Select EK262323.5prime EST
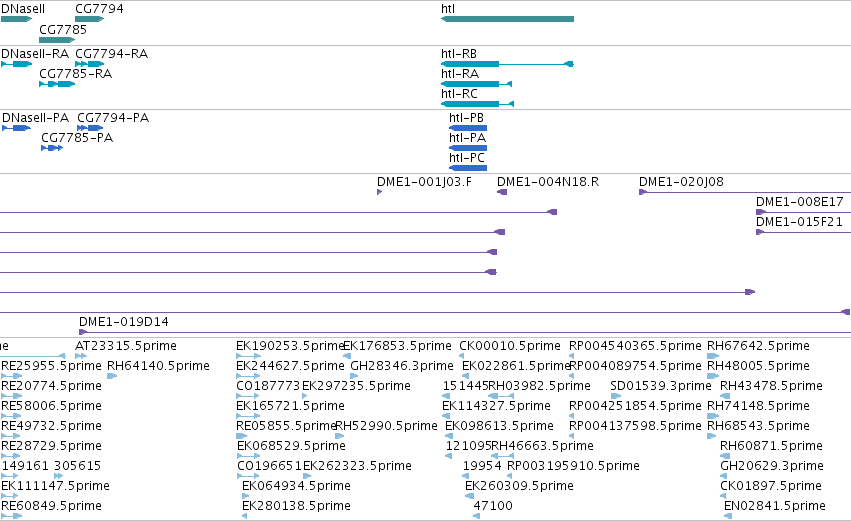Viewport: 851px width, 521px height. [x=307, y=476]
